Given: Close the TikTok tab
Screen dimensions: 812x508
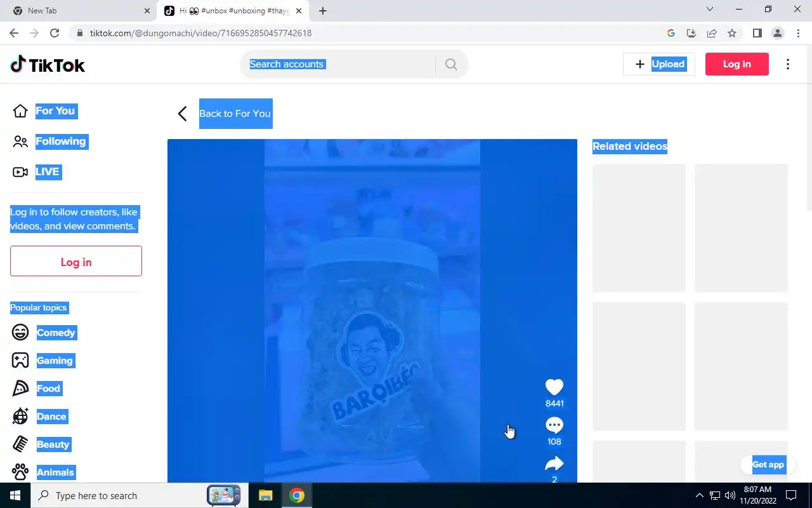Looking at the screenshot, I should (x=298, y=11).
